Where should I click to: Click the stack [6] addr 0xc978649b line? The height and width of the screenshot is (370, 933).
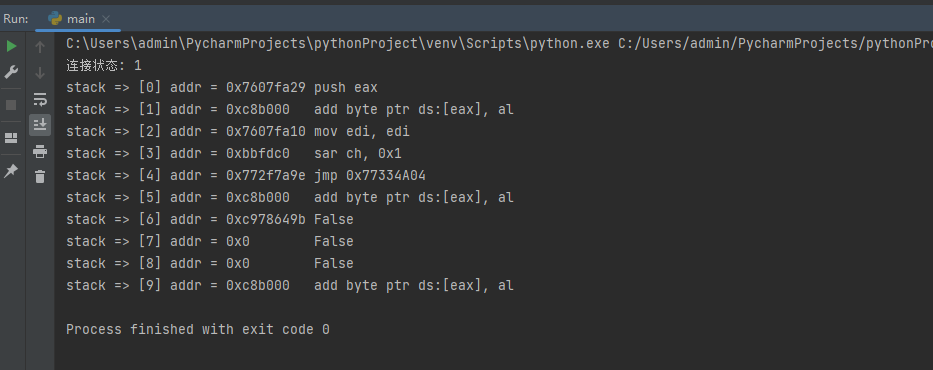(209, 220)
